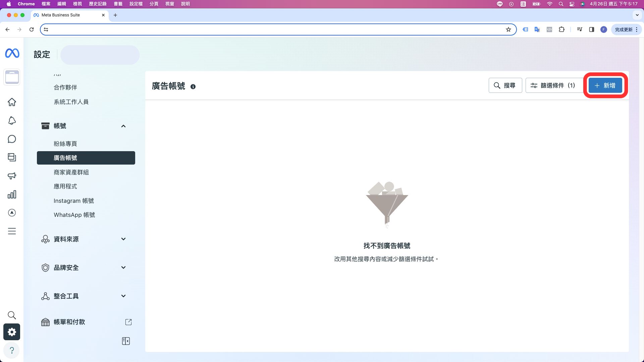Viewport: 644px width, 362px height.
Task: Close the Meta Business Suite tab
Action: (103, 15)
